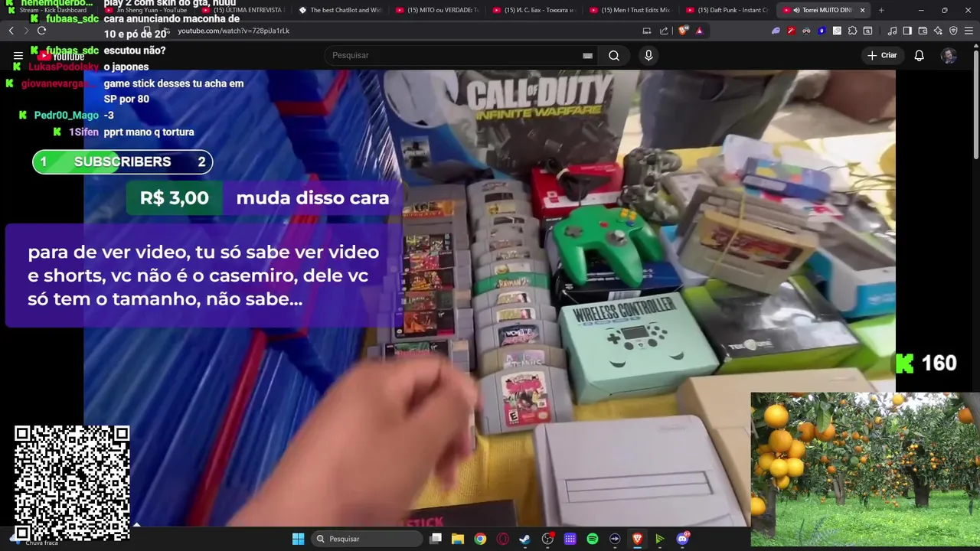This screenshot has width=980, height=551.
Task: Open the music note media control icon
Action: coord(892,31)
